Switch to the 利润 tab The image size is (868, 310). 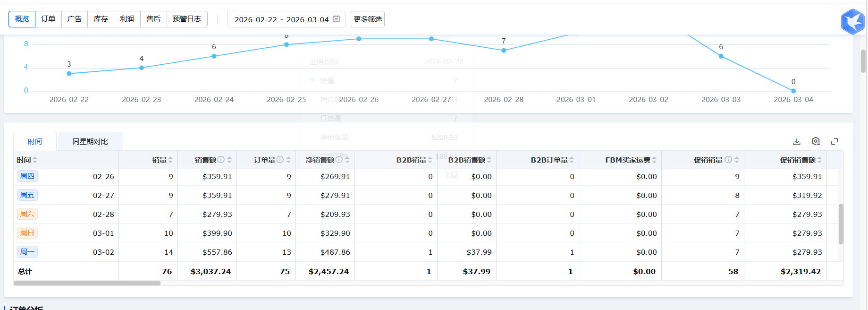point(127,19)
